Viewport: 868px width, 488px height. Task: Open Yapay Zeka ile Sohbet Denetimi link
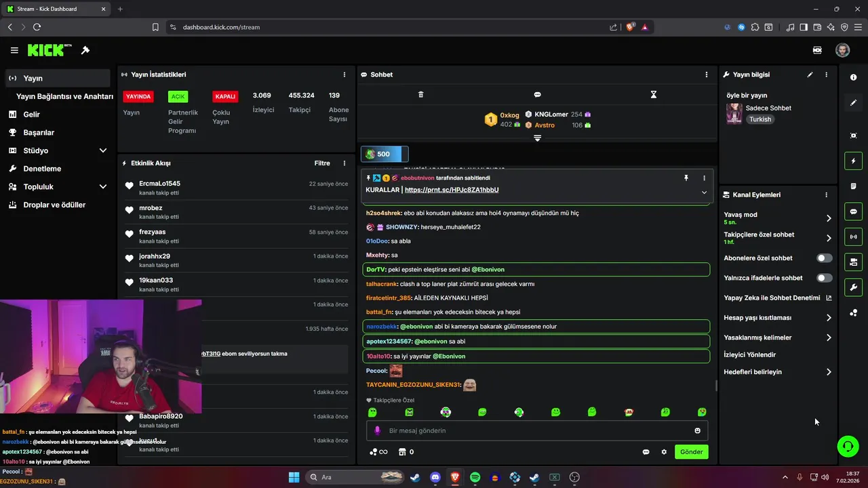point(777,298)
